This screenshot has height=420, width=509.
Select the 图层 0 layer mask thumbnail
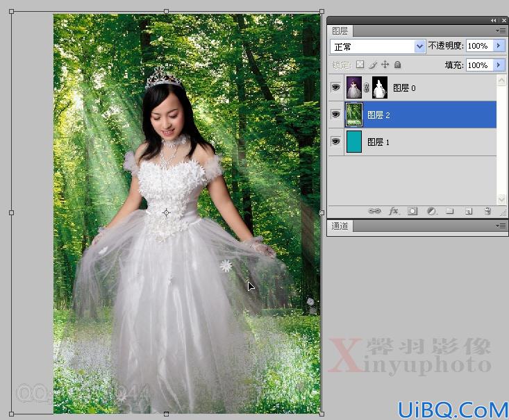click(x=379, y=87)
